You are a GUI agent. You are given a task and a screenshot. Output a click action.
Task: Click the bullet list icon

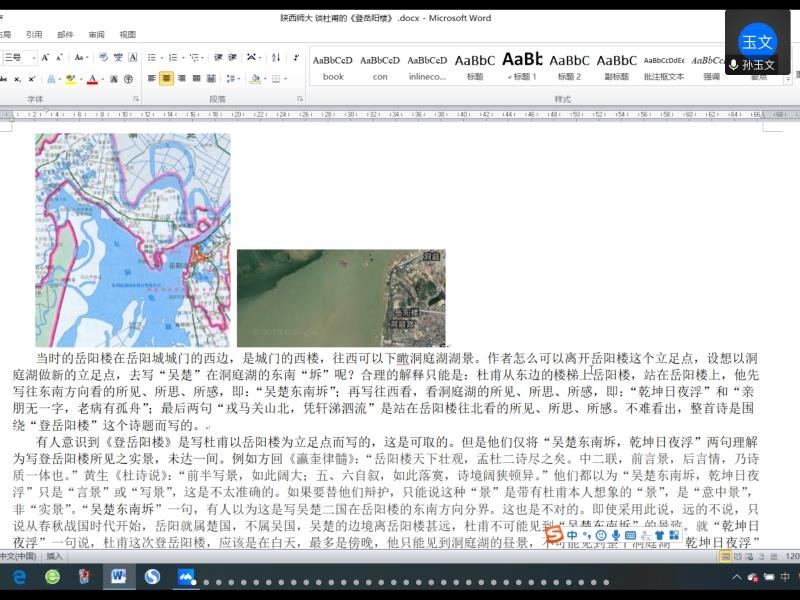coord(152,58)
